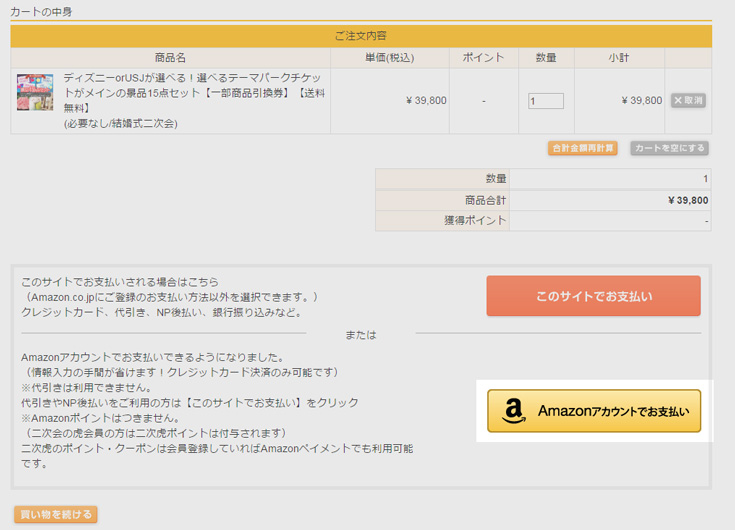
Task: Click the カートの中身 heading
Action: [x=41, y=12]
